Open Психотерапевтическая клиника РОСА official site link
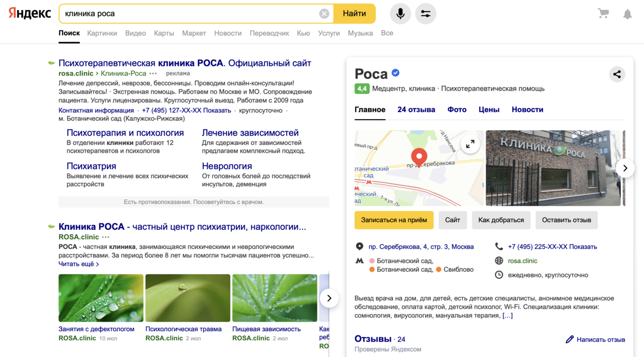 [x=185, y=63]
